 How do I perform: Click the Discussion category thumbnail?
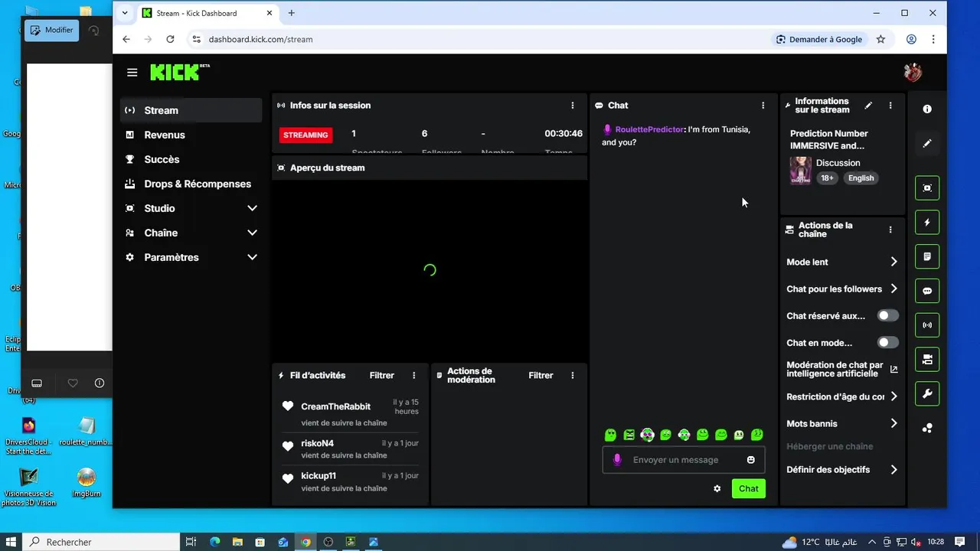tap(800, 171)
